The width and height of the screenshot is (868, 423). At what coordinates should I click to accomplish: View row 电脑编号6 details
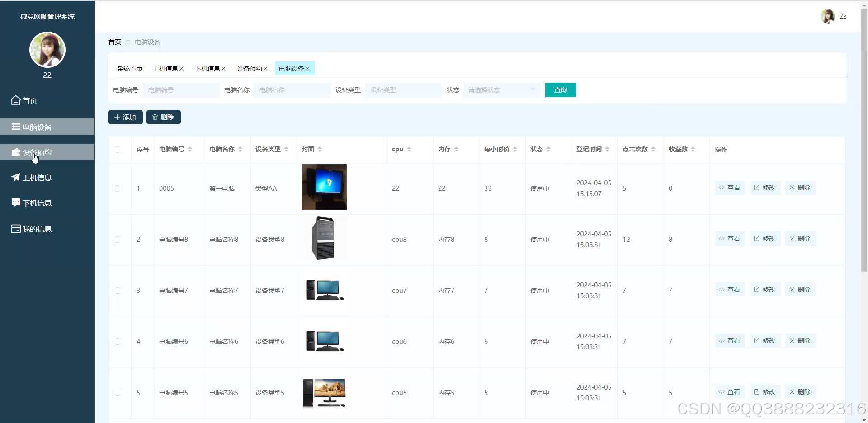click(730, 341)
